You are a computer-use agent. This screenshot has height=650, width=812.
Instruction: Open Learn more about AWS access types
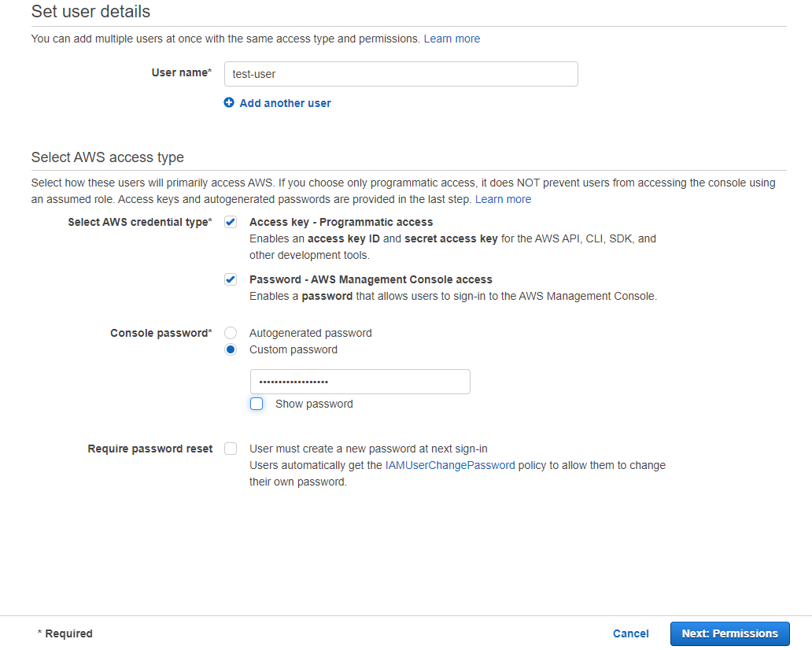pyautogui.click(x=503, y=198)
